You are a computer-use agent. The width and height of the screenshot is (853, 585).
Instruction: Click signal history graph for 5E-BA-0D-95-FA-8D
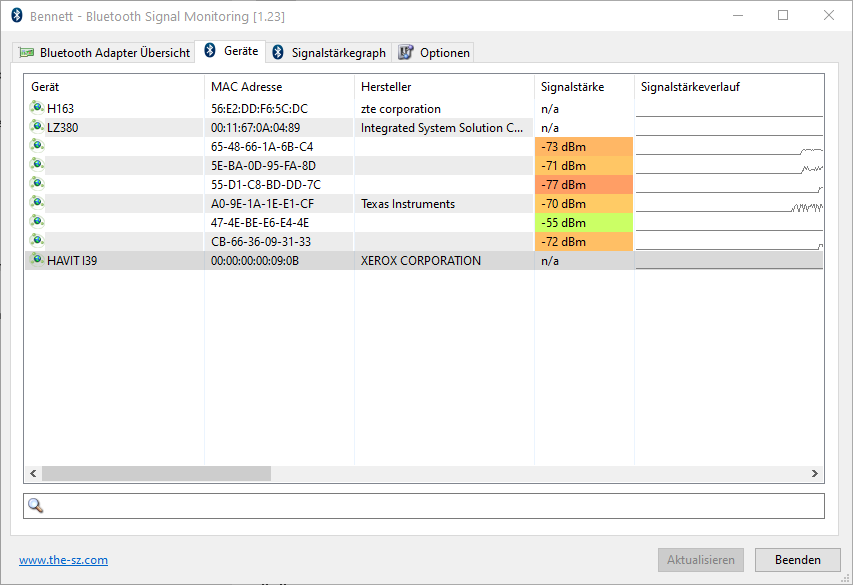(x=729, y=166)
